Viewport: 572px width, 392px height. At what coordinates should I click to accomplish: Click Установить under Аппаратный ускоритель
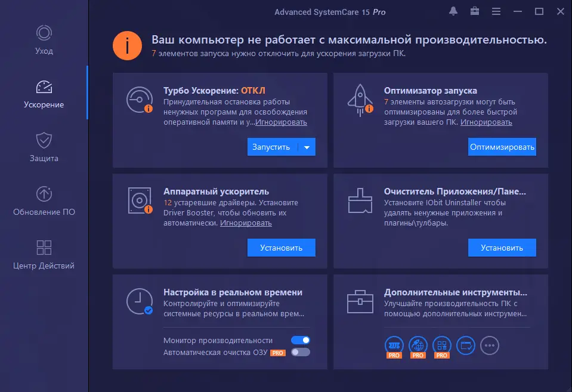coord(282,248)
